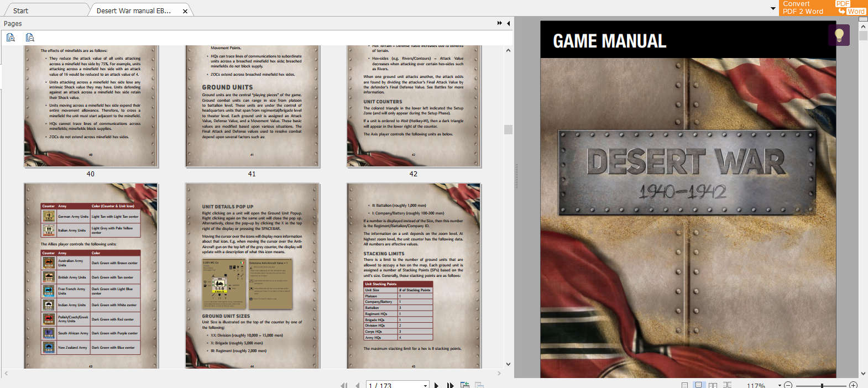This screenshot has width=868, height=388.
Task: Click the Convert PDF 2 Word banner
Action: click(x=823, y=8)
